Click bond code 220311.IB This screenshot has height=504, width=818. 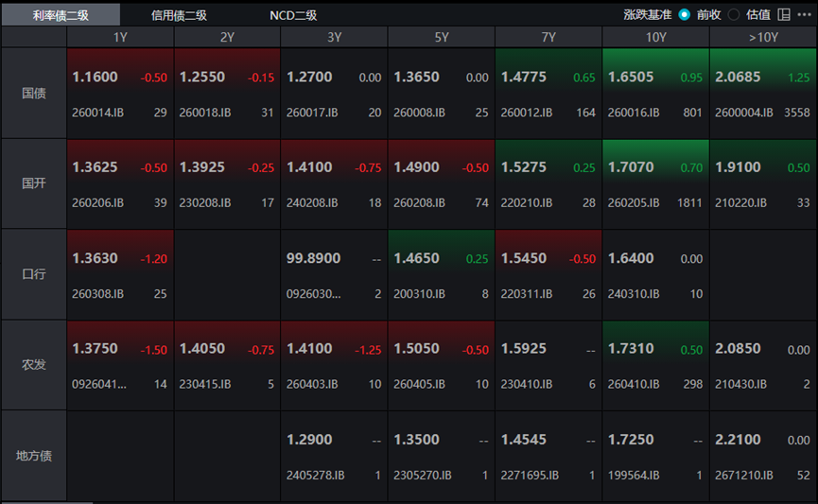click(x=527, y=294)
